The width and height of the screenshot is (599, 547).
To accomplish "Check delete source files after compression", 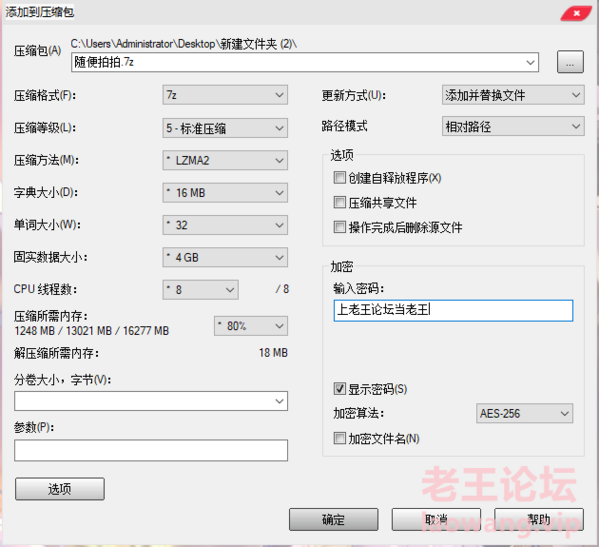I will 339,227.
